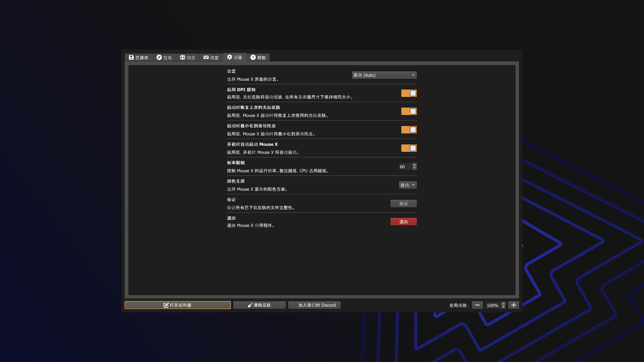Click the question mark icon on 帮助 tab
644x362 pixels.
coord(253,57)
